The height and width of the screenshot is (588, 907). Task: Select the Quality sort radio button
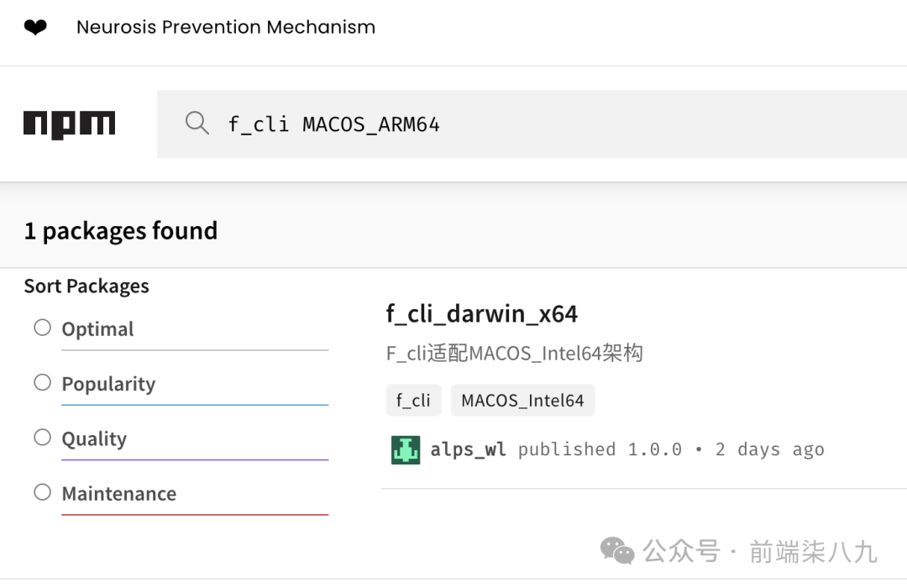pyautogui.click(x=42, y=438)
